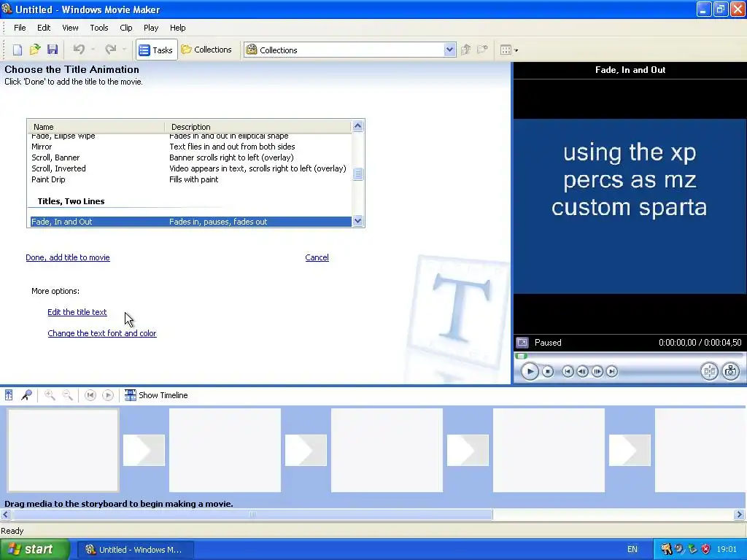Select the Mirror title animation
Viewport: 747px width, 560px height.
point(190,147)
